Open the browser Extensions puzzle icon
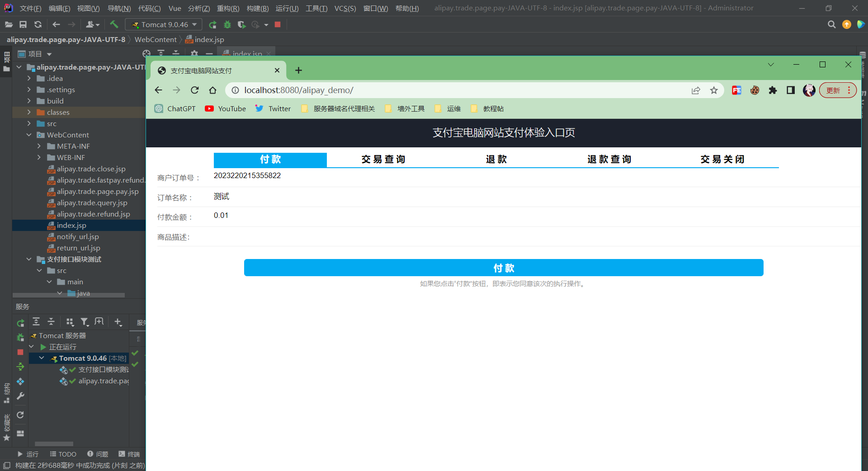868x471 pixels. coord(773,90)
